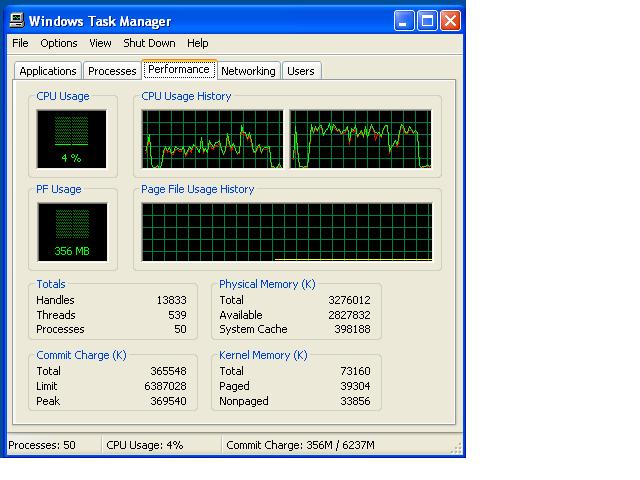Minimize the Windows Task Manager window

404,20
